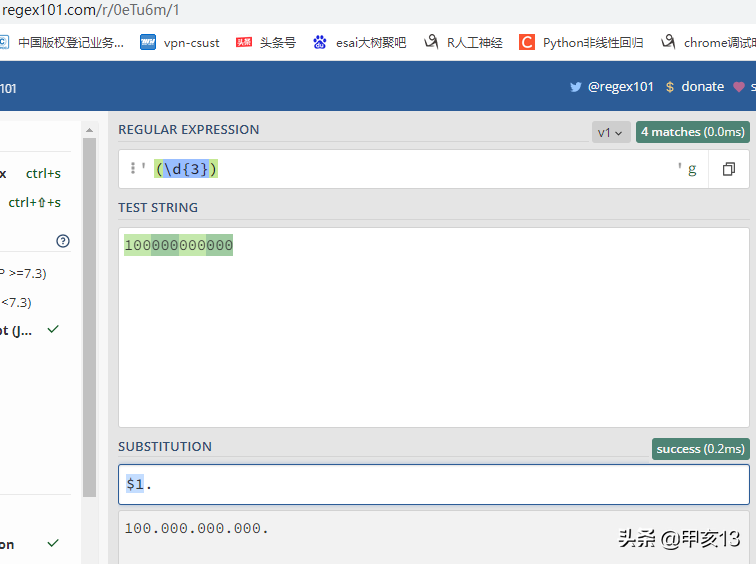Expand the v1 version dropdown
This screenshot has width=756, height=564.
pyautogui.click(x=610, y=132)
